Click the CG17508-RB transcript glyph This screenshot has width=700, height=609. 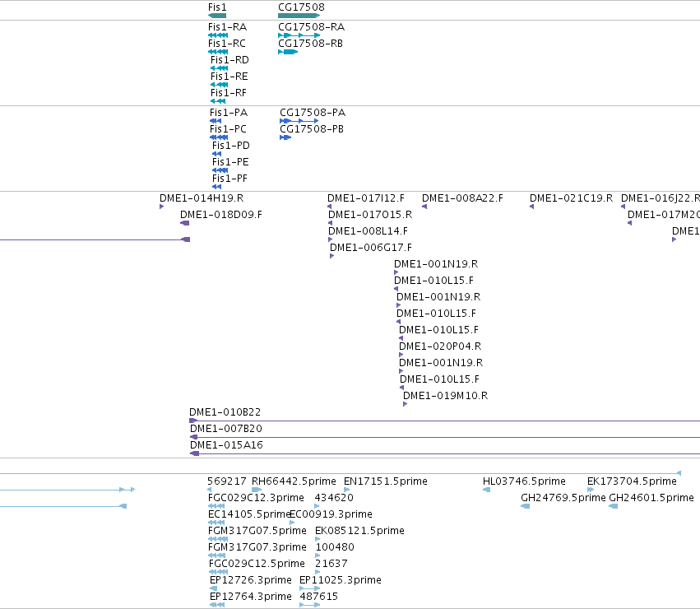pos(288,52)
